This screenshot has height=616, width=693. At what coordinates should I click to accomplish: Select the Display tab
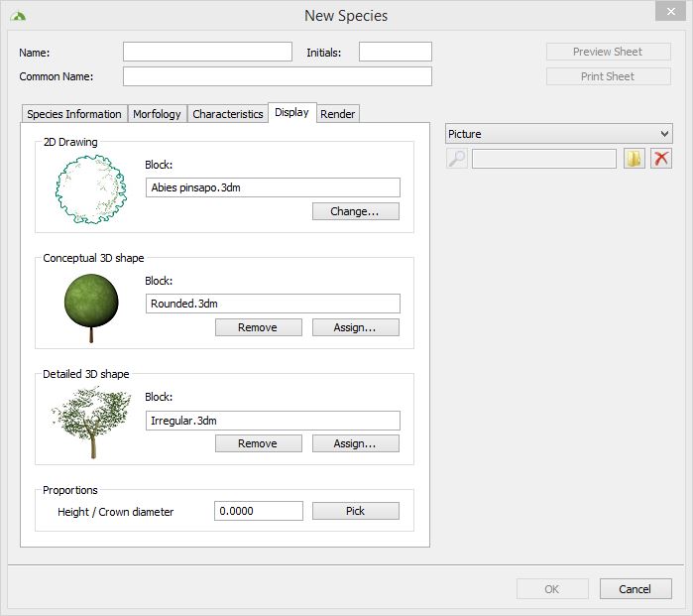click(x=291, y=112)
